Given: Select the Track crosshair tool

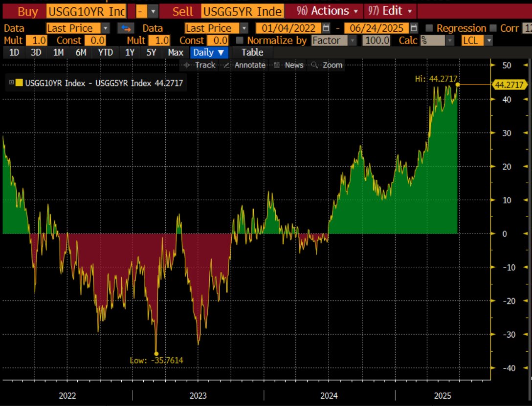Looking at the screenshot, I should (201, 64).
